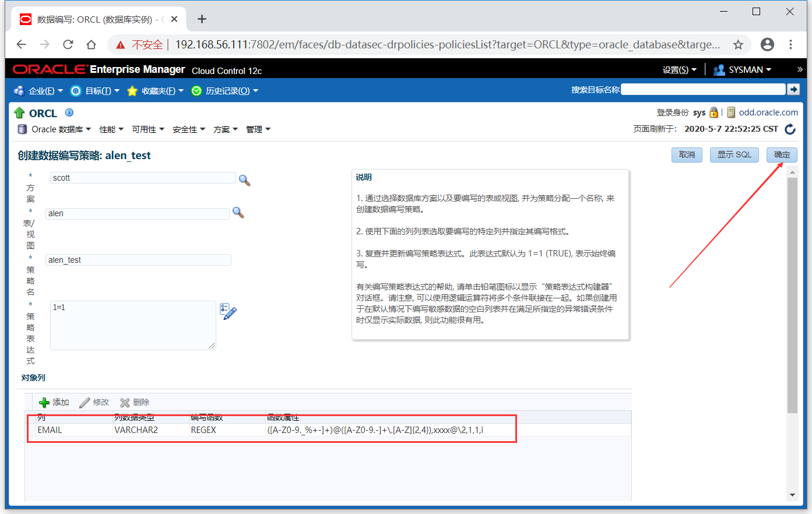Click the lock icon beside sys

click(x=713, y=112)
